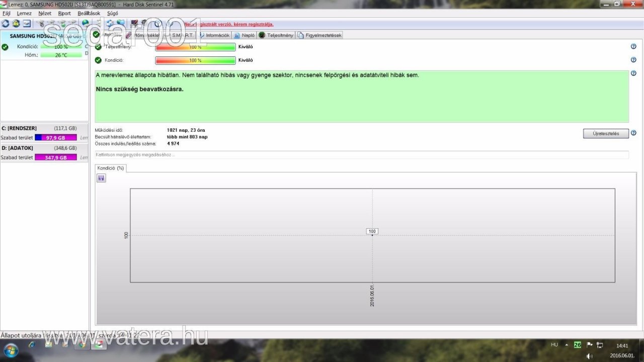Image resolution: width=644 pixels, height=362 pixels.
Task: Switch to the Hőmérséklet tab
Action: pyautogui.click(x=143, y=35)
